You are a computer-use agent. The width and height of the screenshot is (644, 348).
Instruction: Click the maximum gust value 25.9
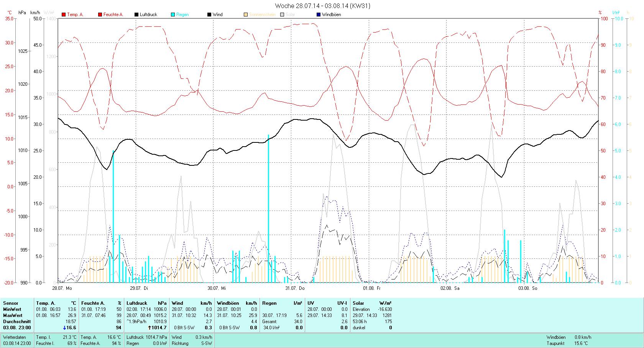253,315
